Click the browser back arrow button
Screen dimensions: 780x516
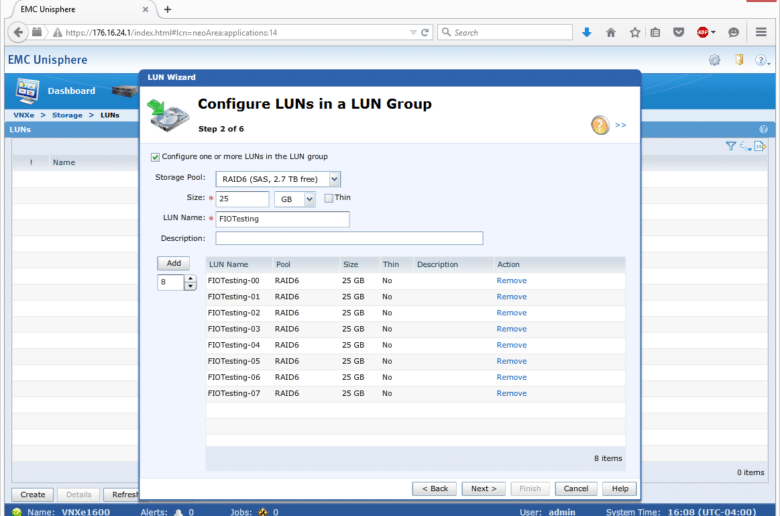pyautogui.click(x=18, y=32)
